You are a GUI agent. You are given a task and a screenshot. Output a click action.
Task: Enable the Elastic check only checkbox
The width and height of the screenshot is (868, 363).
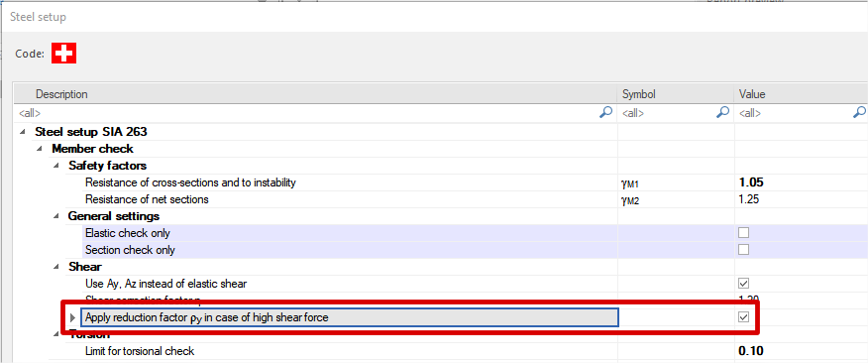743,233
